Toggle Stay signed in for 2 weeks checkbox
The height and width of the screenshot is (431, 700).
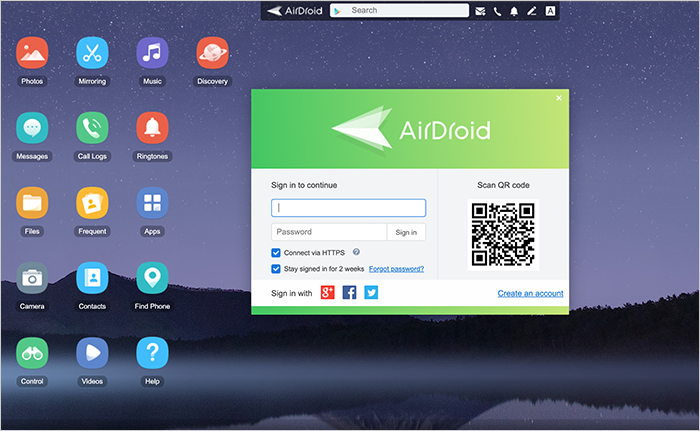(x=276, y=269)
